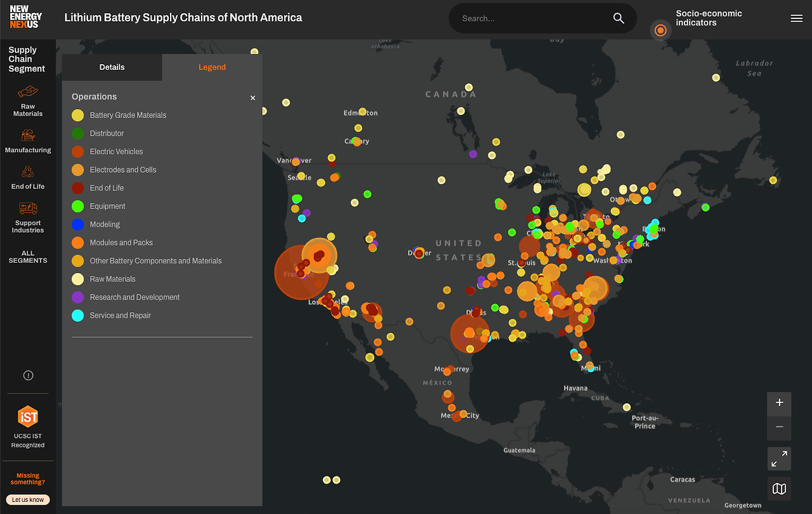Click the Equipment bright green swatch
The image size is (812, 514).
coord(77,206)
